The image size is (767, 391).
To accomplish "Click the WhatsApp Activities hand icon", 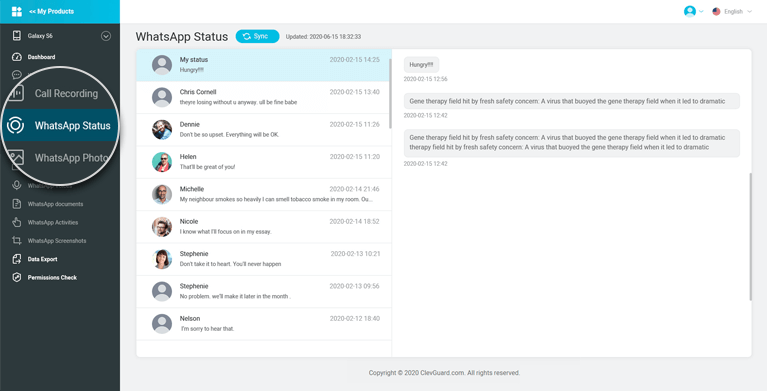I will pos(17,222).
